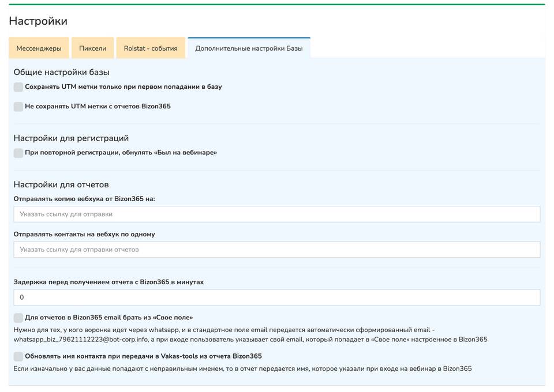The height and width of the screenshot is (392, 554).
Task: Check the reset «Был на вебинаре» checkbox
Action: 18,153
